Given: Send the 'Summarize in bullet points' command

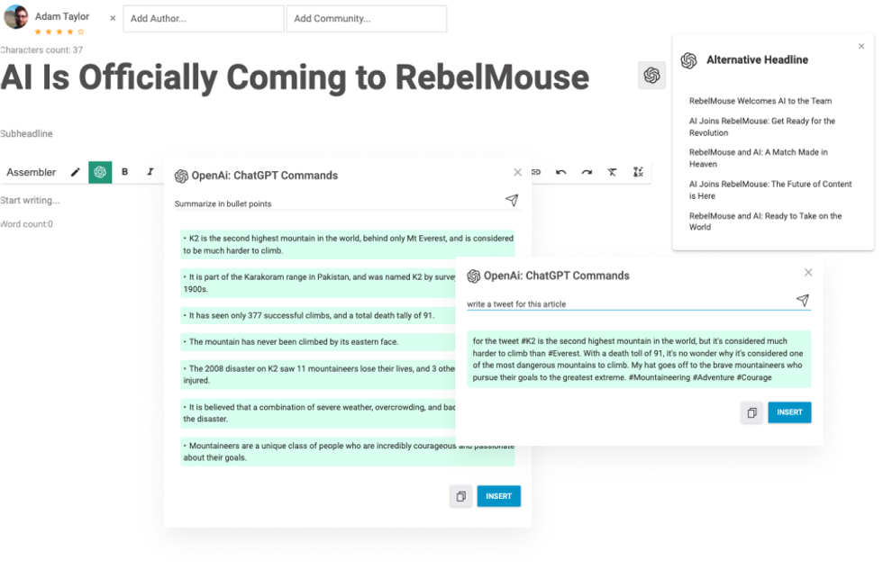Looking at the screenshot, I should tap(512, 201).
